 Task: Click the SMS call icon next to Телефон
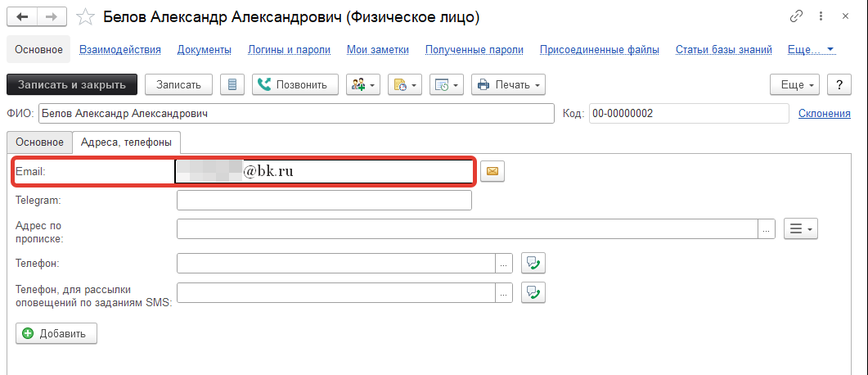click(x=533, y=263)
